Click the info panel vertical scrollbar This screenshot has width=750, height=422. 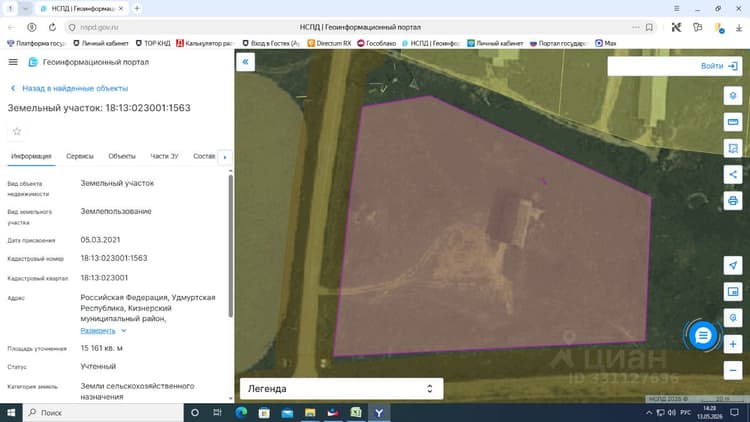[x=231, y=246]
